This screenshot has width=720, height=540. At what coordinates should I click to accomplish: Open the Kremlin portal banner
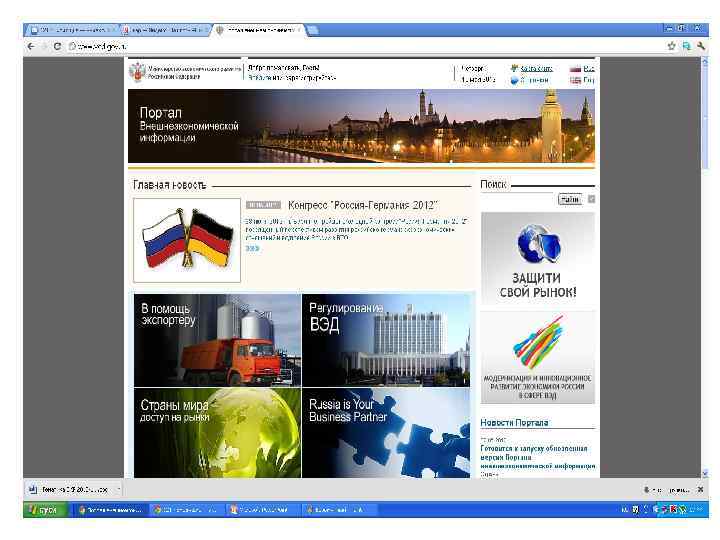361,126
